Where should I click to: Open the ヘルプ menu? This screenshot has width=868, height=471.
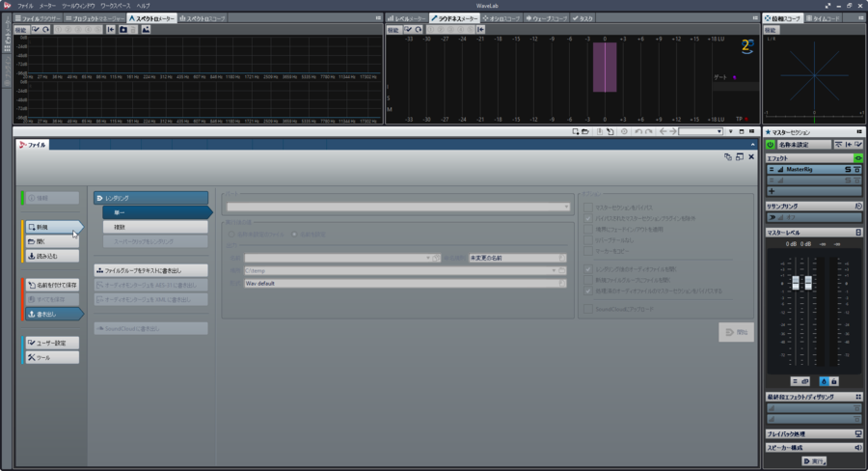(x=143, y=6)
